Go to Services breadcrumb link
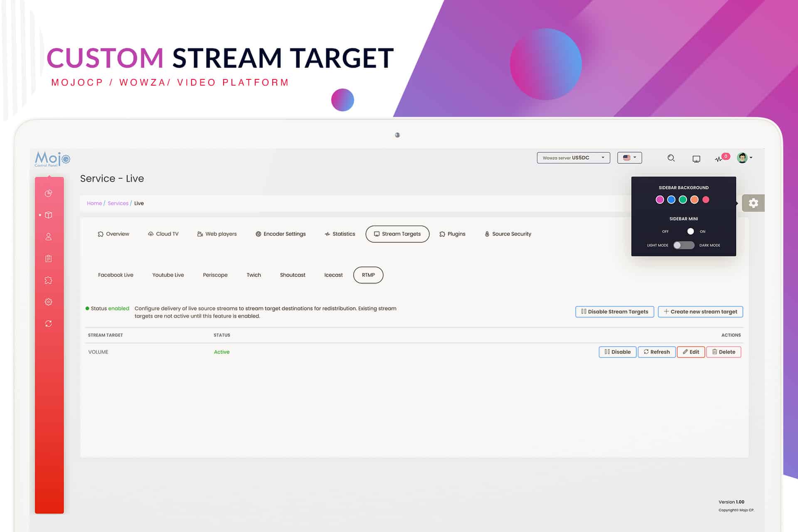Viewport: 798px width, 532px height. [118, 203]
